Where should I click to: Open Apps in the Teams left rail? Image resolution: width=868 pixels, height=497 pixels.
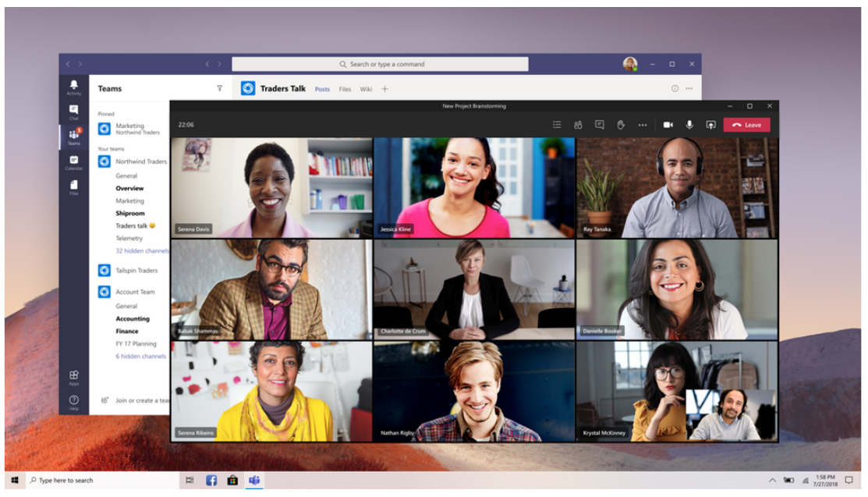[73, 378]
